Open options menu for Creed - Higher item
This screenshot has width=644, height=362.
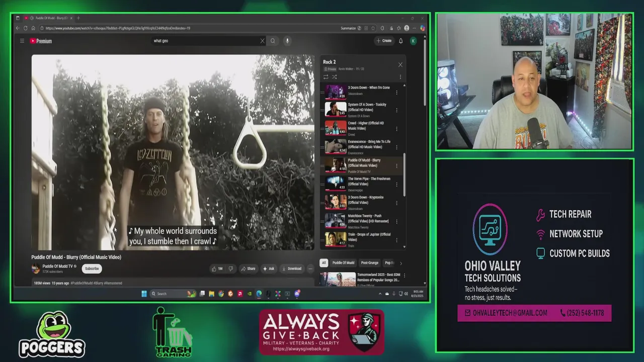point(396,129)
